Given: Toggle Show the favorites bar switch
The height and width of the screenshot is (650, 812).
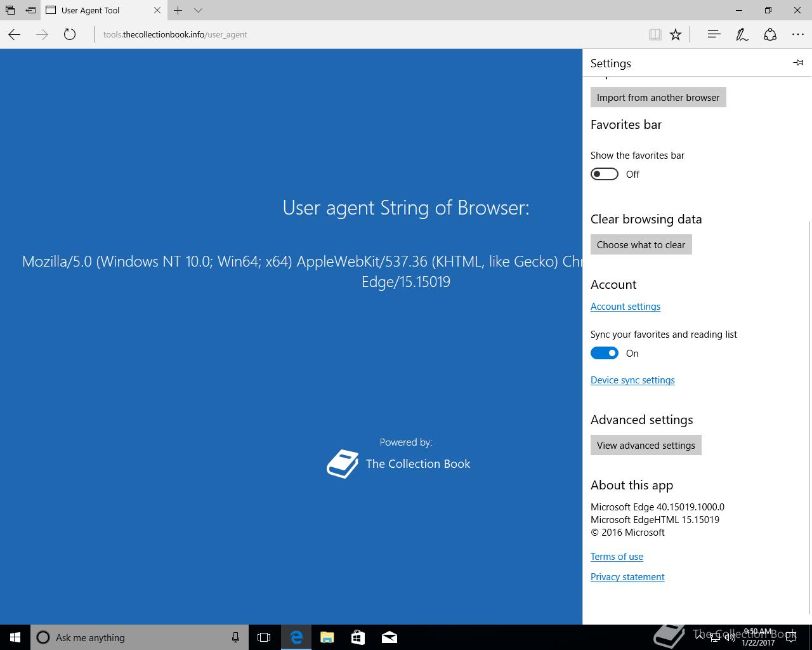Looking at the screenshot, I should point(604,174).
